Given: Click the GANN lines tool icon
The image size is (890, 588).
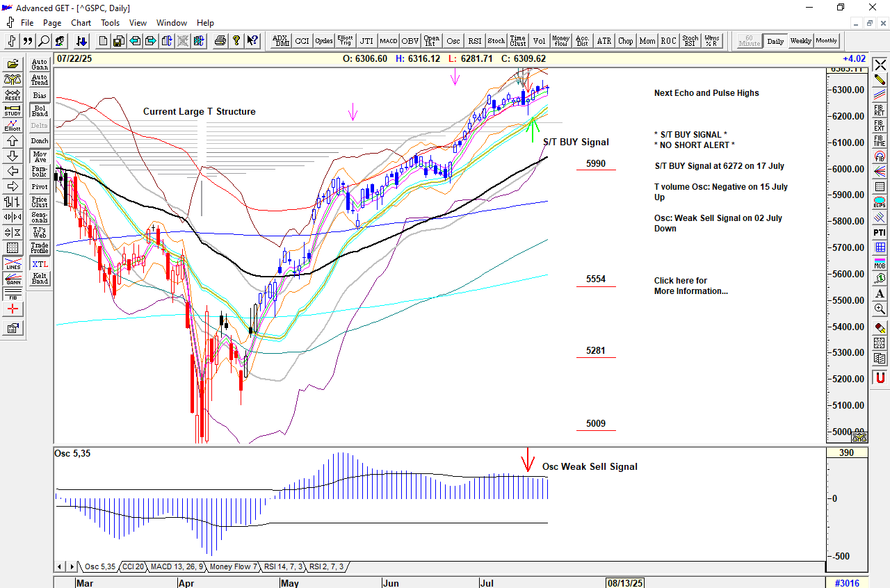Looking at the screenshot, I should 13,279.
